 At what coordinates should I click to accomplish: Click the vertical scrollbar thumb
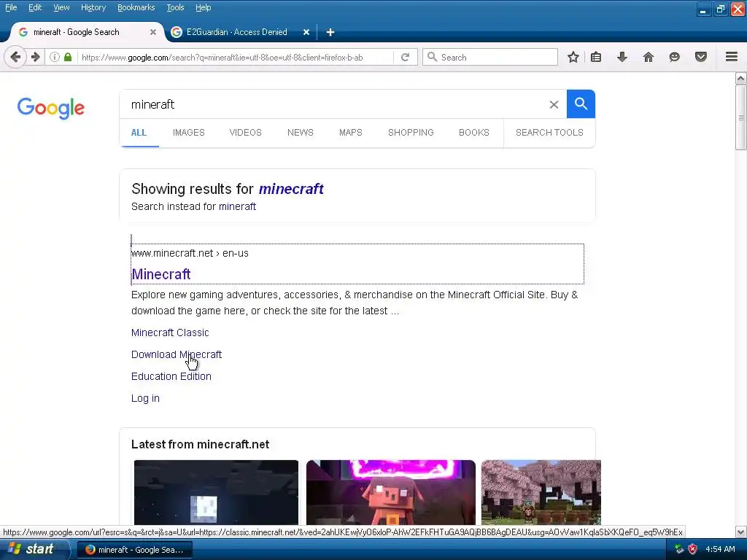(741, 117)
